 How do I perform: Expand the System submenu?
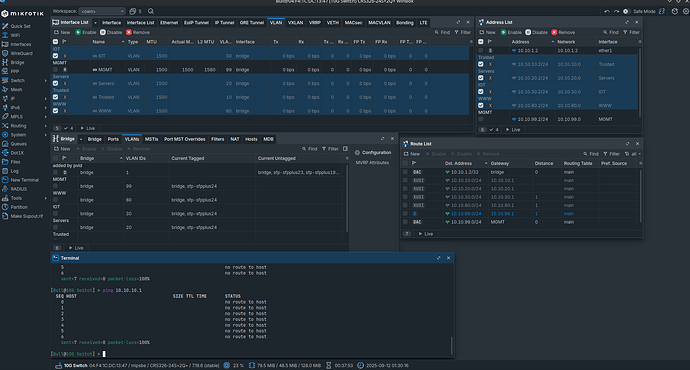[45, 135]
